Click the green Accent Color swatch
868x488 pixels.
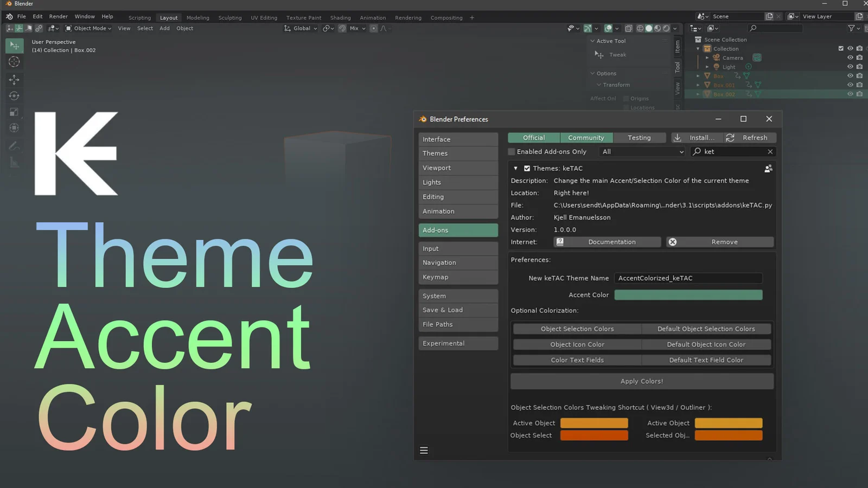[688, 295]
